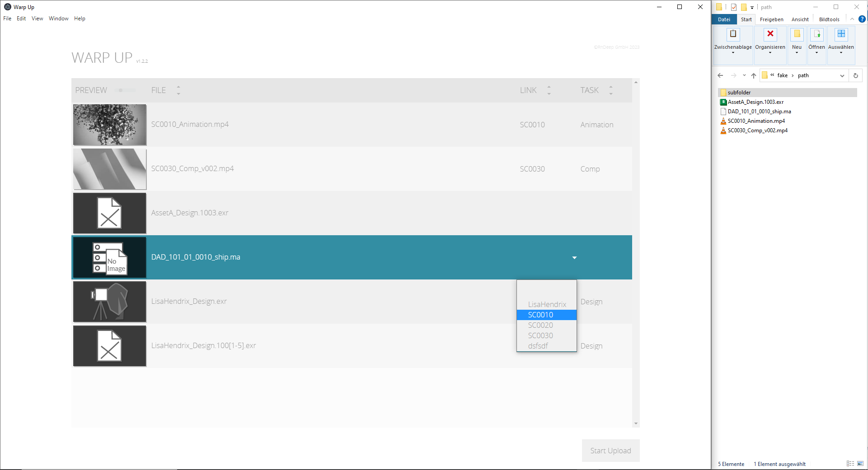Go up one folder level in Explorer
868x470 pixels.
point(753,76)
